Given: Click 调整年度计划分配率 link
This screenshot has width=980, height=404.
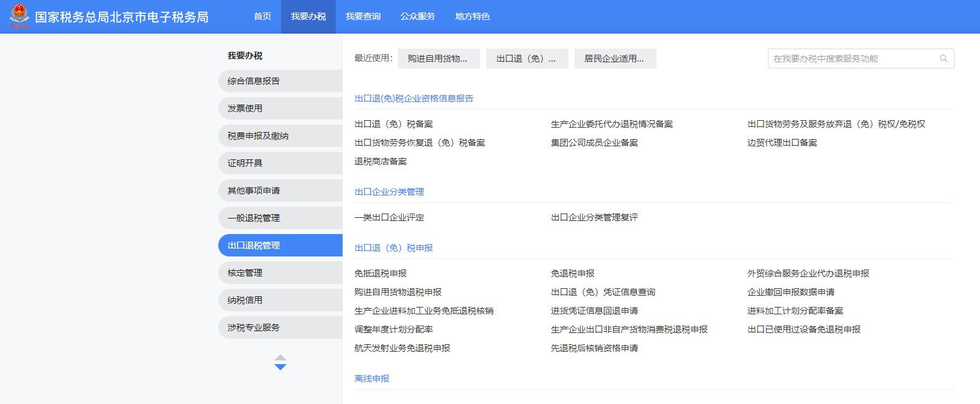Looking at the screenshot, I should click(x=394, y=329).
